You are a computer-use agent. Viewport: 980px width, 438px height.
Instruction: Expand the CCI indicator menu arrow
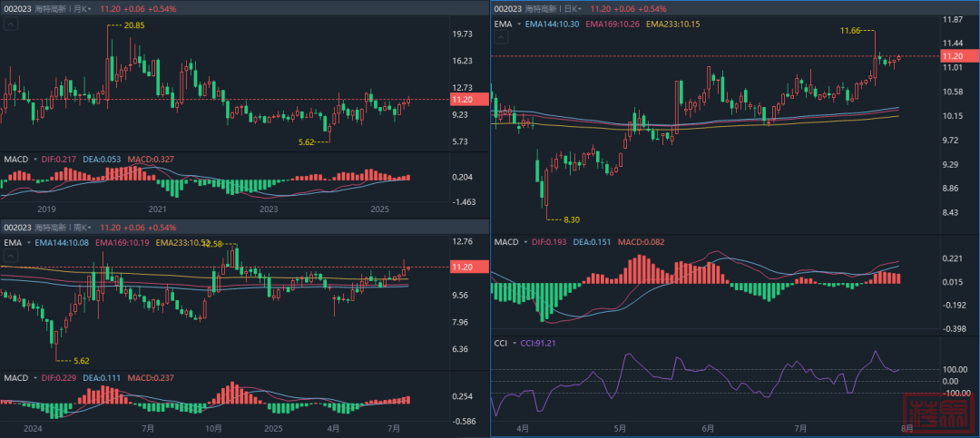point(514,344)
